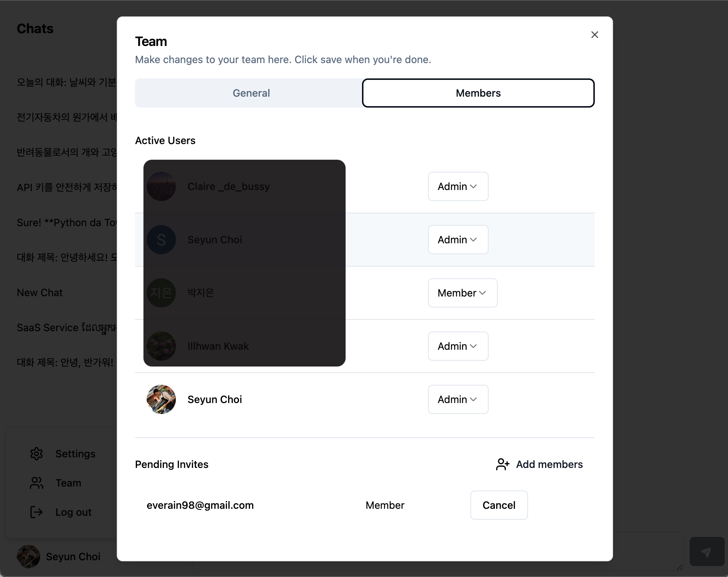Screen dimensions: 728x577
Task: Click the profile avatar at sidebar bottom
Action: (28, 557)
